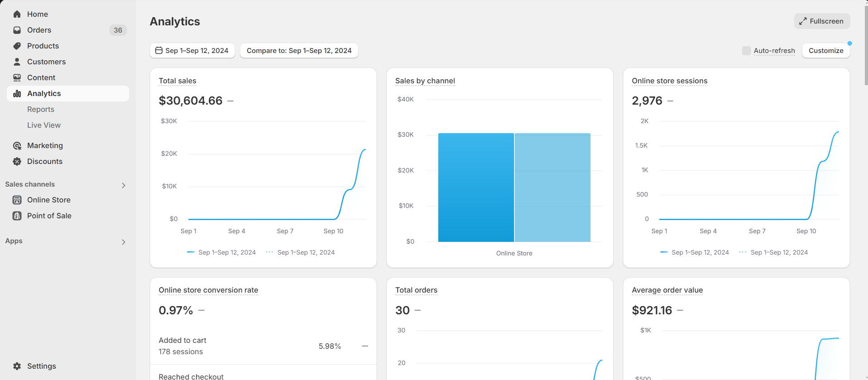The width and height of the screenshot is (868, 380).
Task: Click the Home icon in sidebar
Action: point(17,14)
